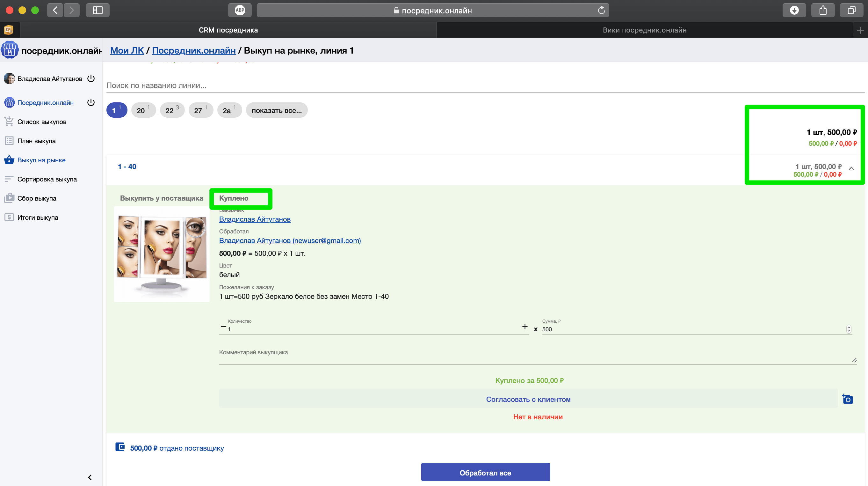The image size is (868, 486).
Task: Select line chip 22
Action: click(x=172, y=110)
